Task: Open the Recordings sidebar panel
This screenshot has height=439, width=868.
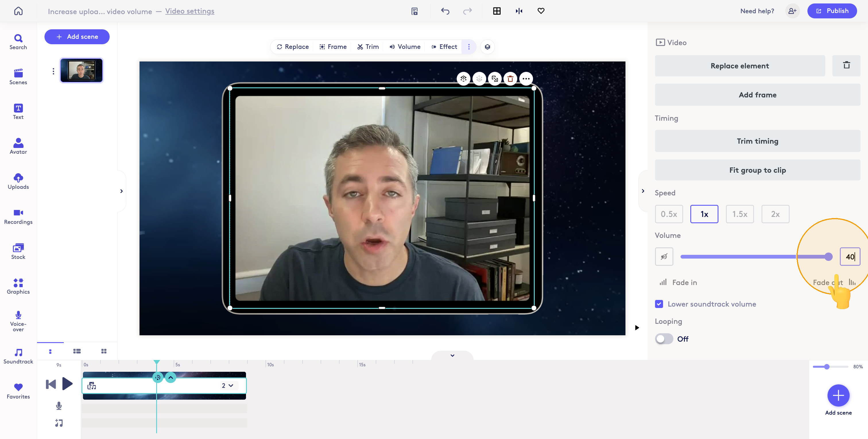Action: pyautogui.click(x=18, y=216)
